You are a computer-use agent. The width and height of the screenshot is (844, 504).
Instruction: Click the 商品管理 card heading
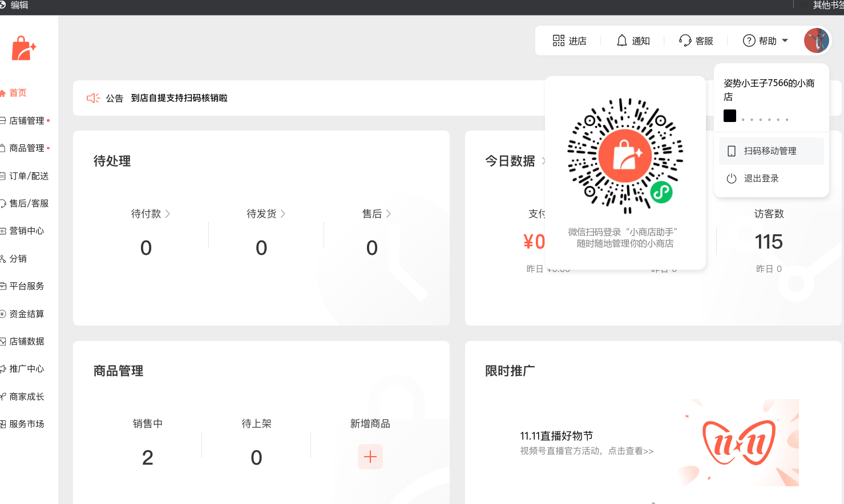[119, 371]
